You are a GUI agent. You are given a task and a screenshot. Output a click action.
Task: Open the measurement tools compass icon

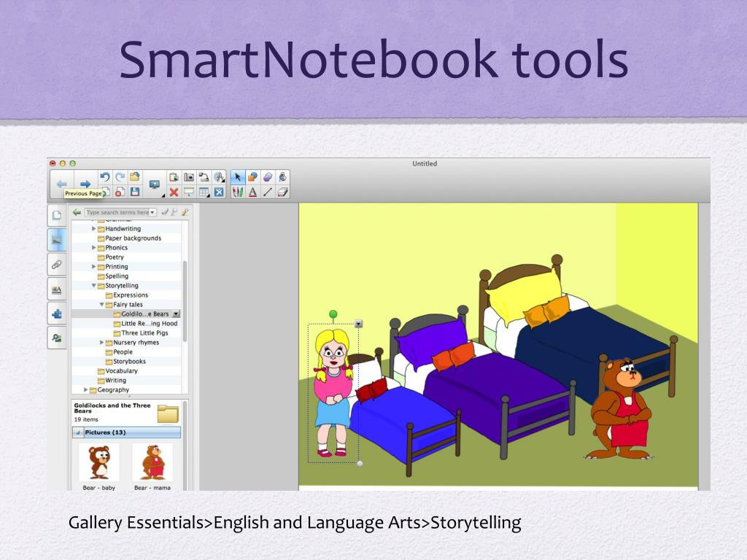pos(219,177)
